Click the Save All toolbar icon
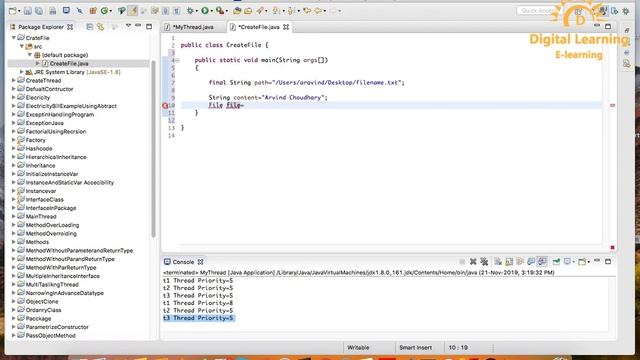The image size is (640, 360). (39, 11)
